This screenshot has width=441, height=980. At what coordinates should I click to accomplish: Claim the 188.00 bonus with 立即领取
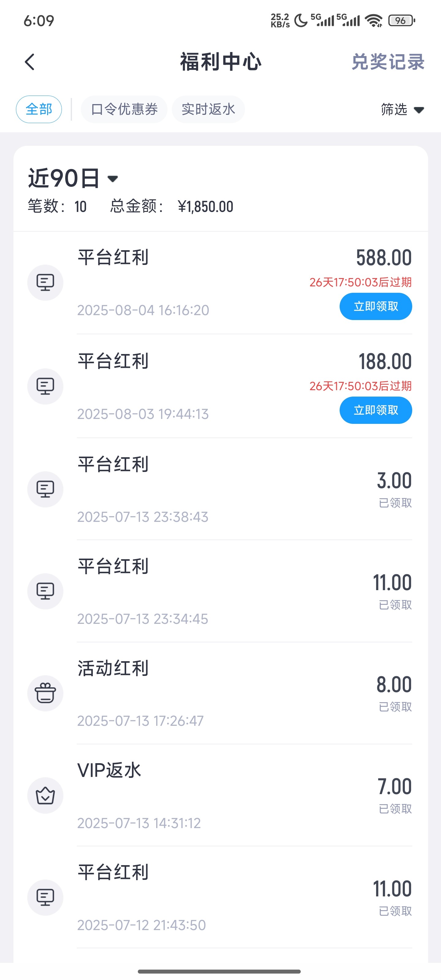[x=375, y=410]
